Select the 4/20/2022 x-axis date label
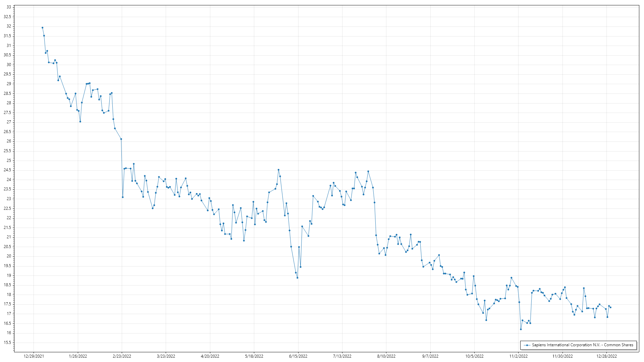Viewport: 644px width, 362px height. (210, 356)
